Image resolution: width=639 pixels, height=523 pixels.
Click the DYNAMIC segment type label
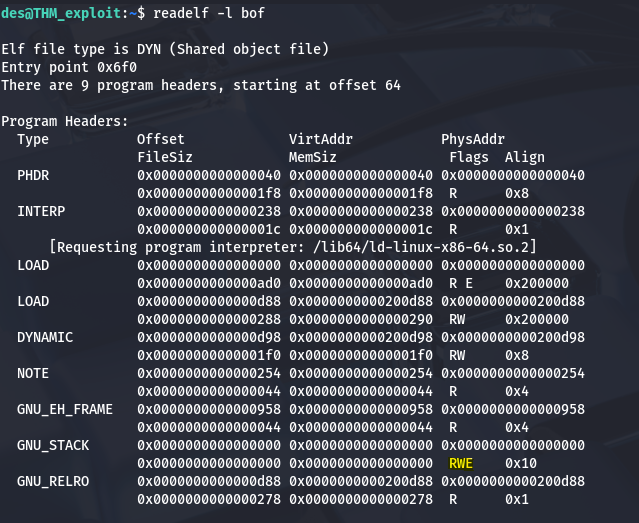[45, 337]
